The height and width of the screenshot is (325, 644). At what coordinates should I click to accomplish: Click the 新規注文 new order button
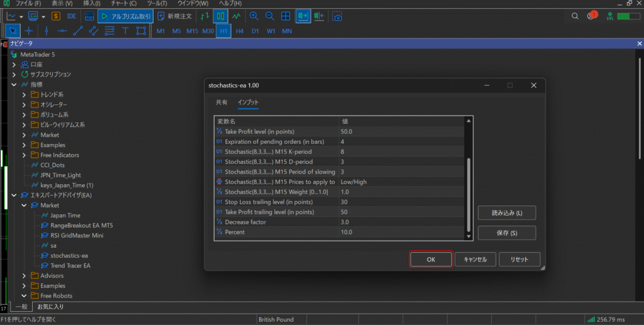175,16
